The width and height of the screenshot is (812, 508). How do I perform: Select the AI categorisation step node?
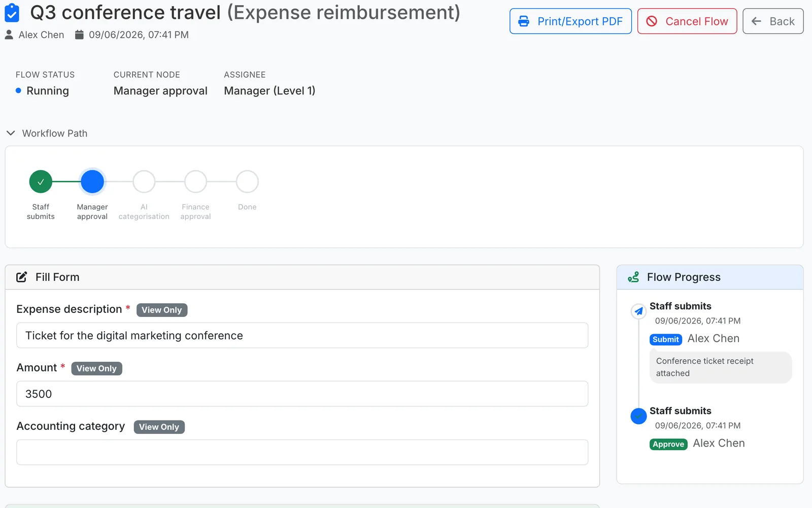[144, 181]
